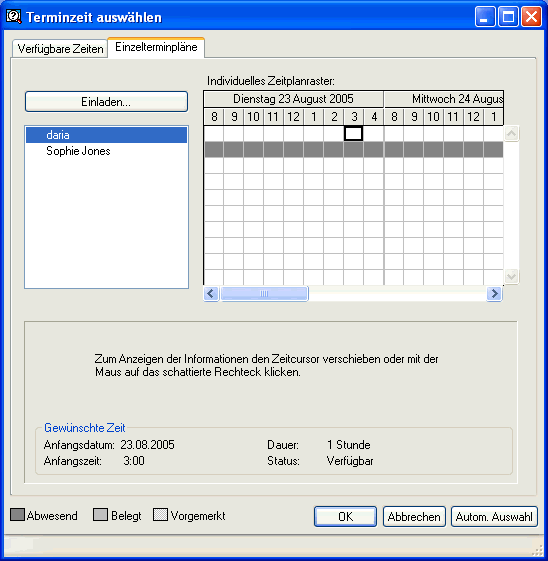Click the Gewünschte Zeit group label
This screenshot has height=561, width=548.
tap(85, 428)
